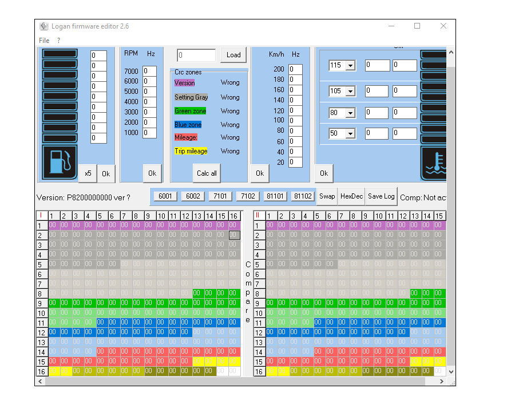Select the 6002 preset button
This screenshot has height=420, width=515.
pos(193,196)
